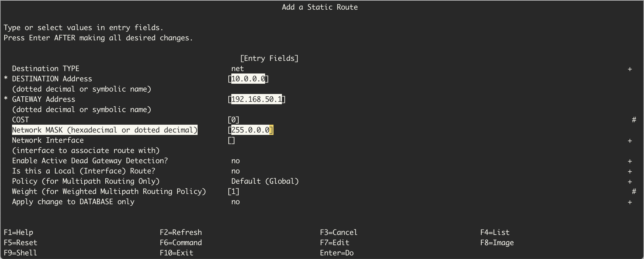This screenshot has height=259, width=644.
Task: Click the Network MASK field 255.0.0.0
Action: click(250, 130)
